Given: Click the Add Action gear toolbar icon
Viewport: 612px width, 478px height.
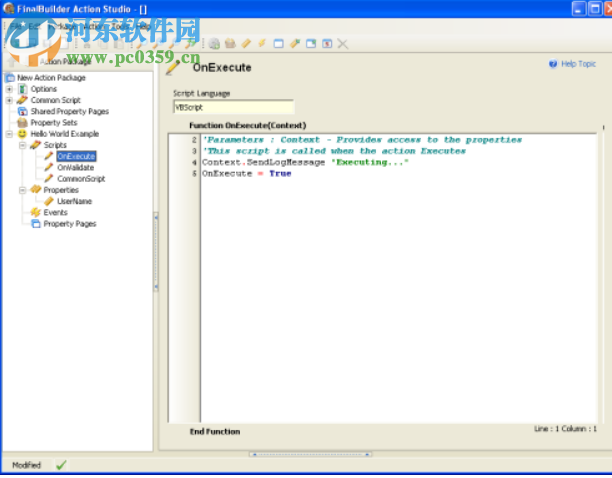Looking at the screenshot, I should coord(214,44).
